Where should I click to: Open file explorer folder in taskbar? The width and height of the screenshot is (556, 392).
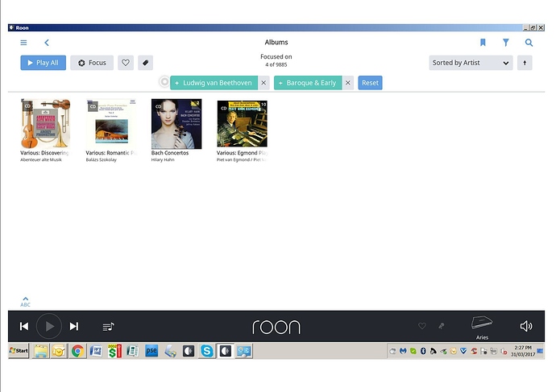[x=40, y=351]
